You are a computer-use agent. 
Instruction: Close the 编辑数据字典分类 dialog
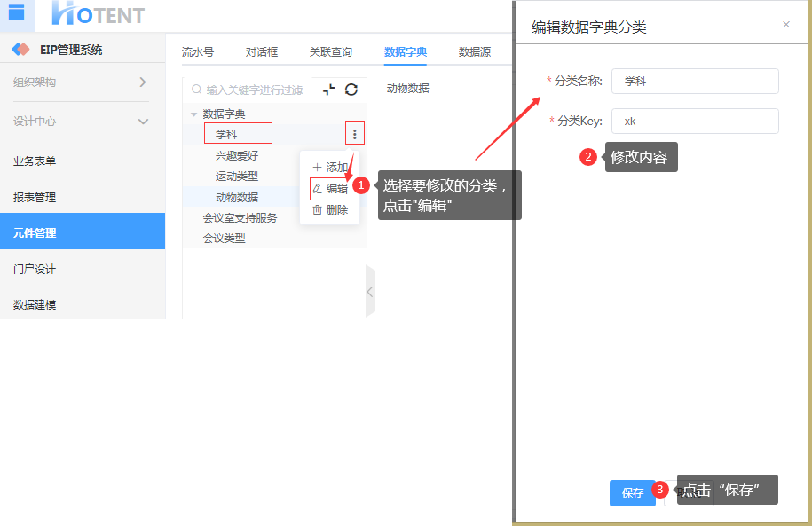pos(785,25)
